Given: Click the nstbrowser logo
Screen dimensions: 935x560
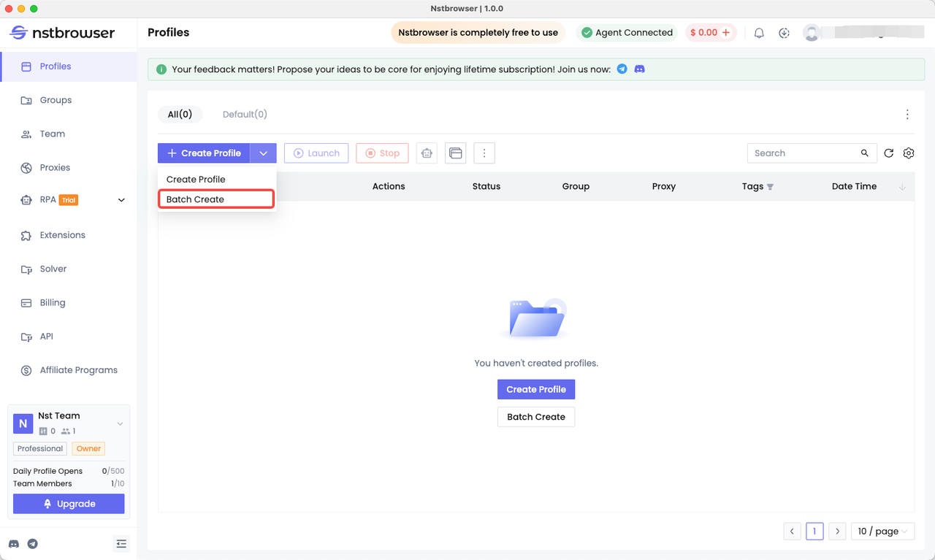Looking at the screenshot, I should pos(62,33).
